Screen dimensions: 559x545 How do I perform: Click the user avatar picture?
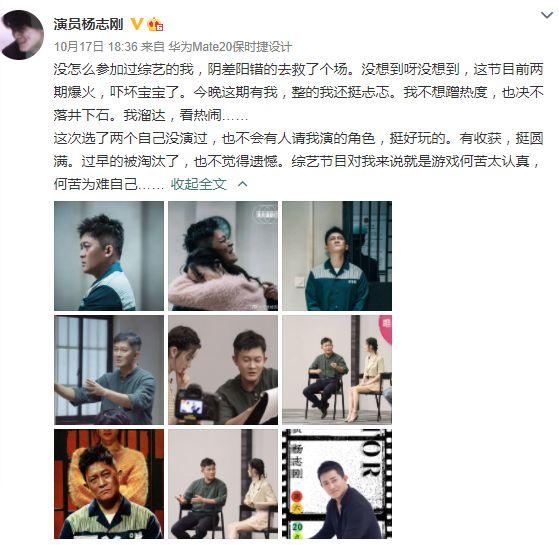(x=22, y=34)
